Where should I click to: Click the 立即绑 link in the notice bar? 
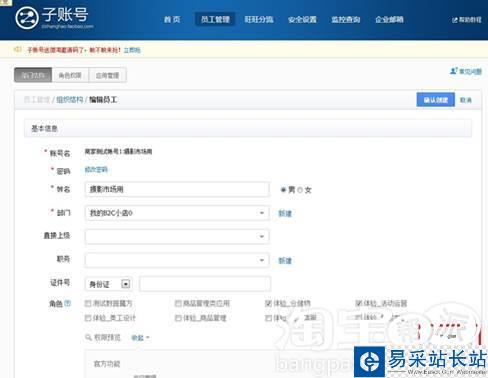[x=132, y=50]
